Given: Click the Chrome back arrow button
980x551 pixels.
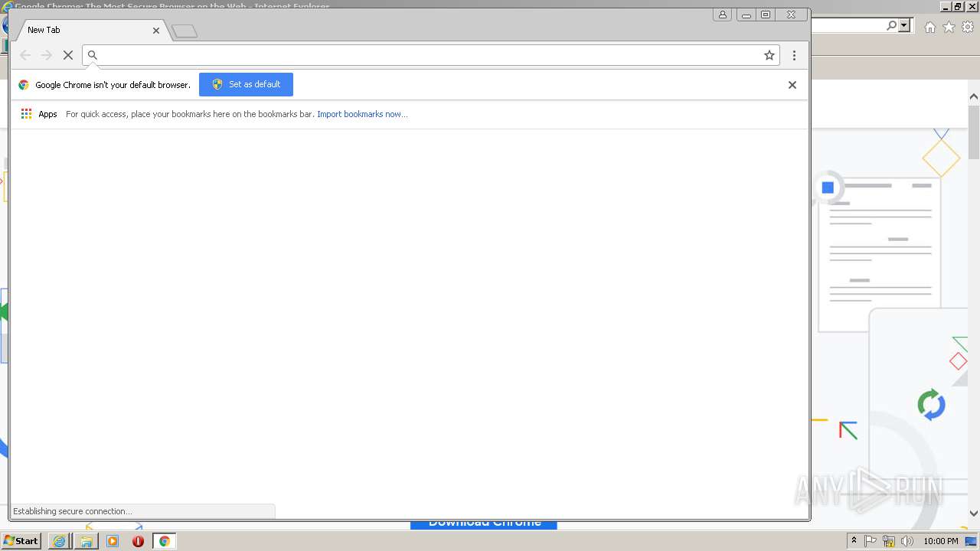Looking at the screenshot, I should 25,55.
